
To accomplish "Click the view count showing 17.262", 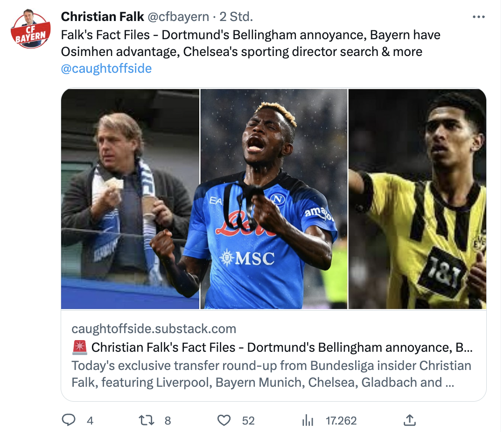I will tap(341, 421).
